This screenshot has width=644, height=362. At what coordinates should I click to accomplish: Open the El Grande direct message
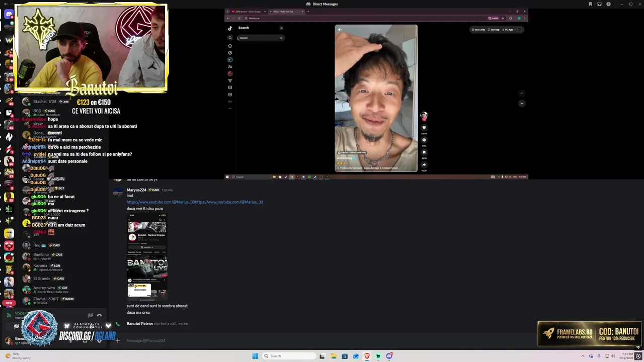coord(64,278)
